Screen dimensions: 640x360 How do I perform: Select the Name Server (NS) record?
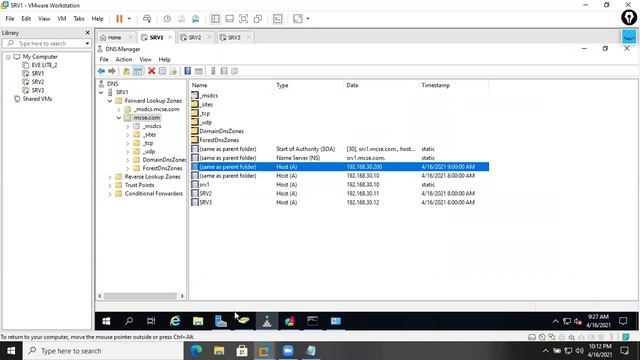[339, 158]
